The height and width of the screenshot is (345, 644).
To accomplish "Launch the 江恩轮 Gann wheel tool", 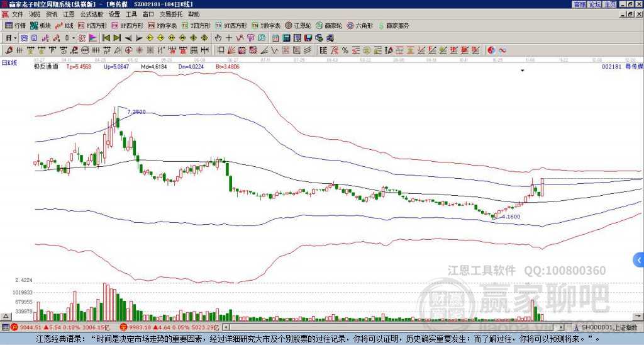I will 298,25.
